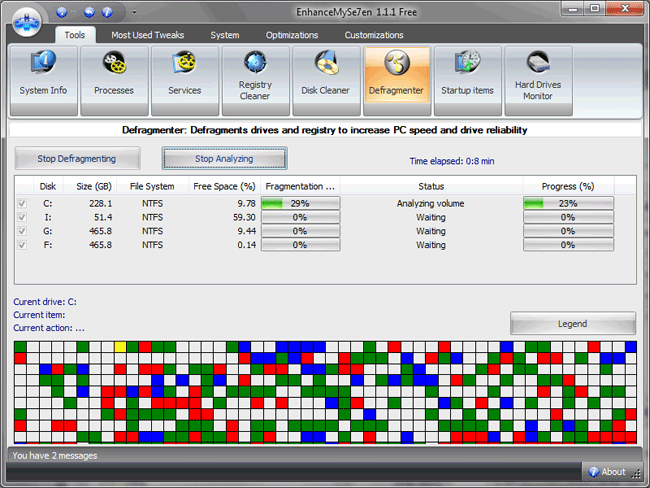Switch to the Most Used Tweaks tab

[146, 35]
